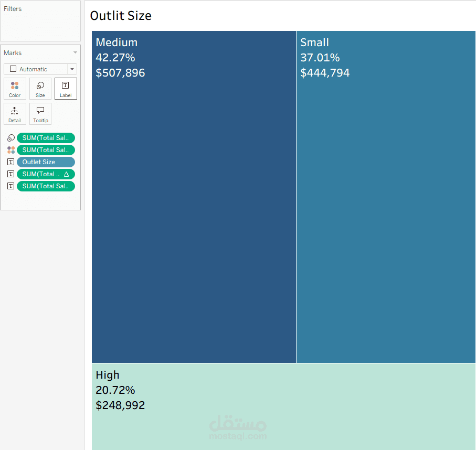The image size is (476, 450).
Task: Click the Outlit Size sheet title
Action: tap(121, 16)
